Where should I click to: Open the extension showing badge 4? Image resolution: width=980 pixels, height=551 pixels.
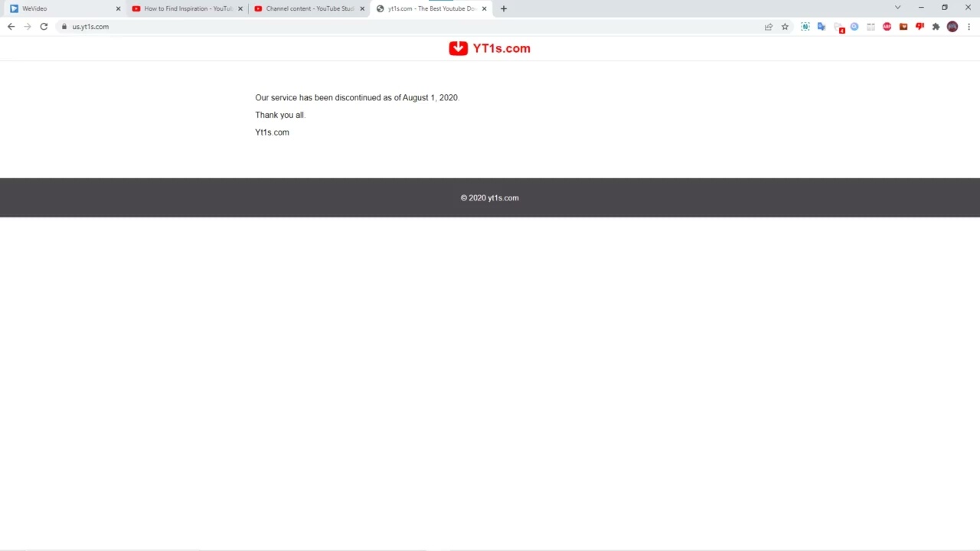point(838,27)
